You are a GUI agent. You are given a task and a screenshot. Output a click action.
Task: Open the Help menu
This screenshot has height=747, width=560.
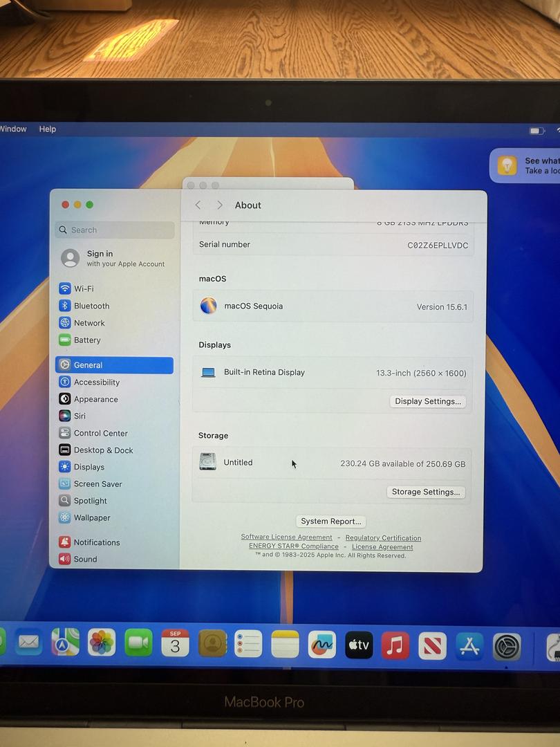pyautogui.click(x=48, y=129)
